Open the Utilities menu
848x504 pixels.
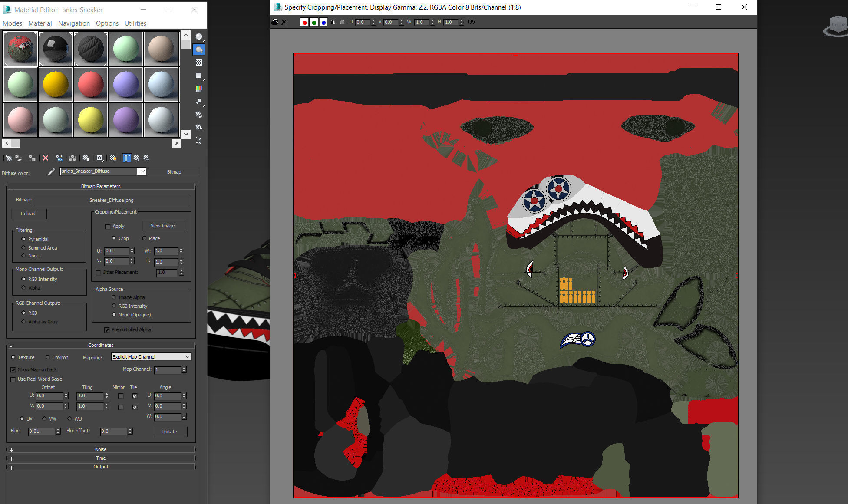tap(135, 23)
